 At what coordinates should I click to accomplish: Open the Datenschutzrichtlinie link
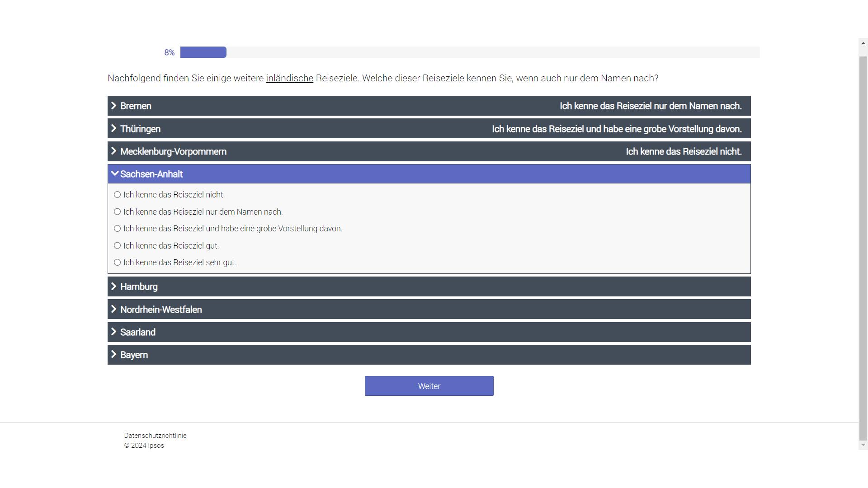(156, 436)
